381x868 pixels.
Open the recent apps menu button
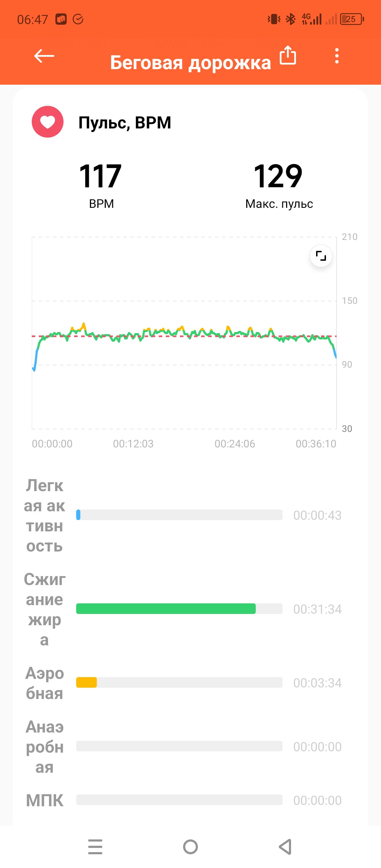pos(95,847)
